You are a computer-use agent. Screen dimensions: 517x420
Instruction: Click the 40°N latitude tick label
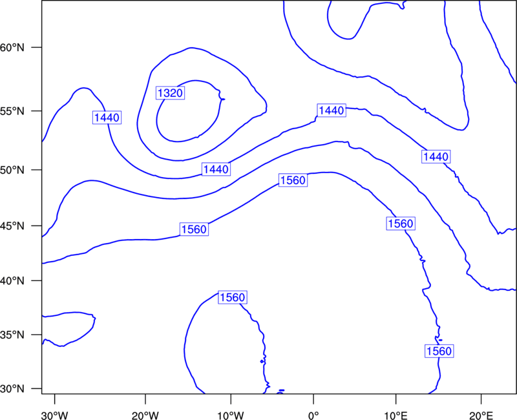coord(12,280)
